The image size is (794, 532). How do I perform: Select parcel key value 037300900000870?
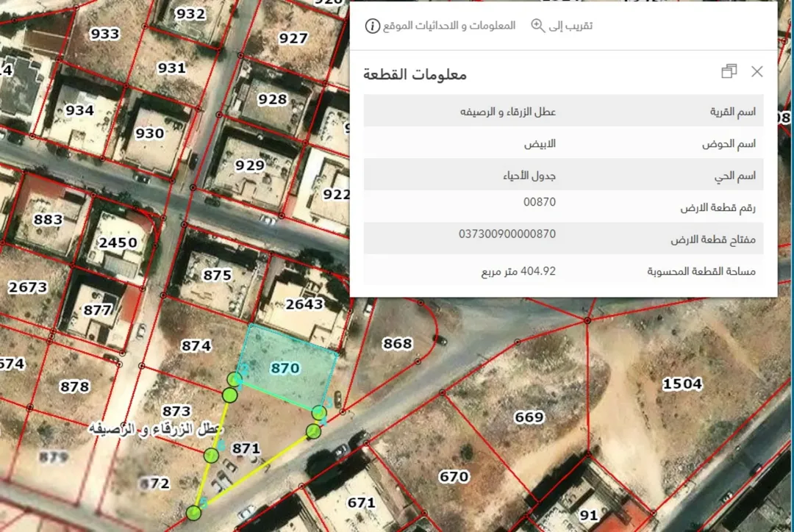click(507, 234)
